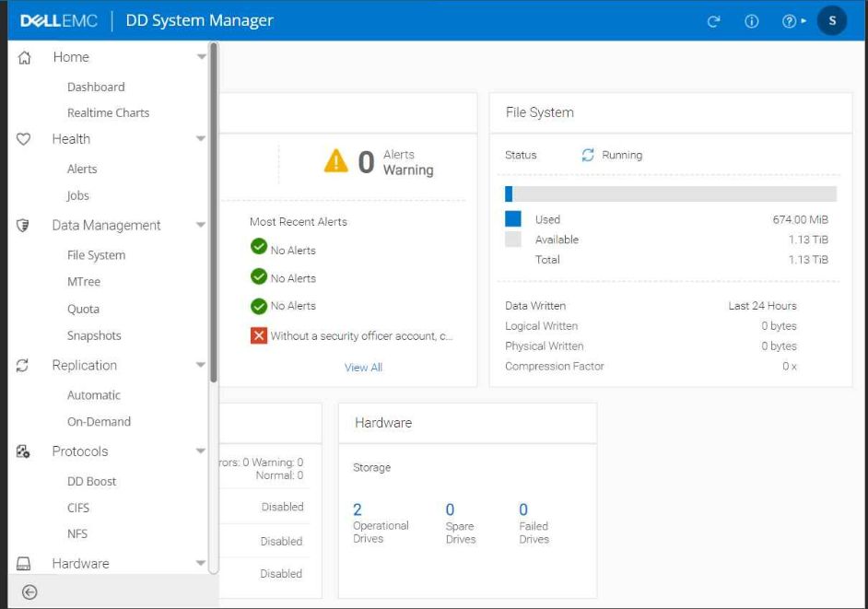Click the Protocols settings icon
The width and height of the screenshot is (868, 609).
pyautogui.click(x=23, y=451)
